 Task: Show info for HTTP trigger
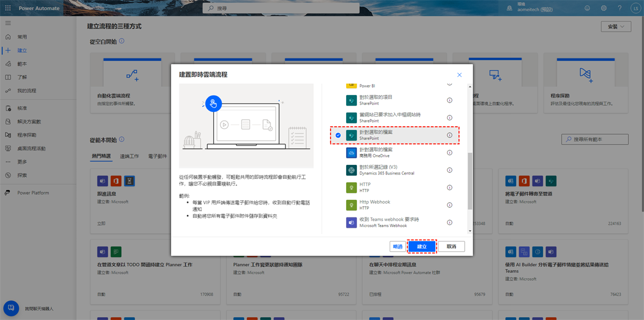(450, 187)
